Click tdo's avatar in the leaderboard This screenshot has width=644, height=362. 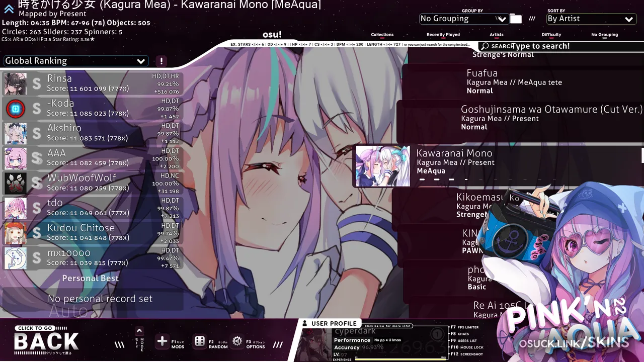click(x=16, y=208)
